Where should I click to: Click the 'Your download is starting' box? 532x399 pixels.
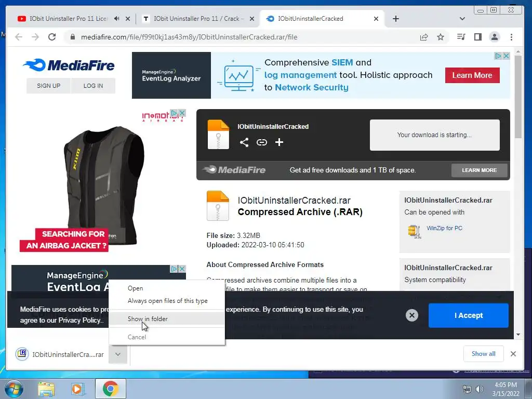434,135
